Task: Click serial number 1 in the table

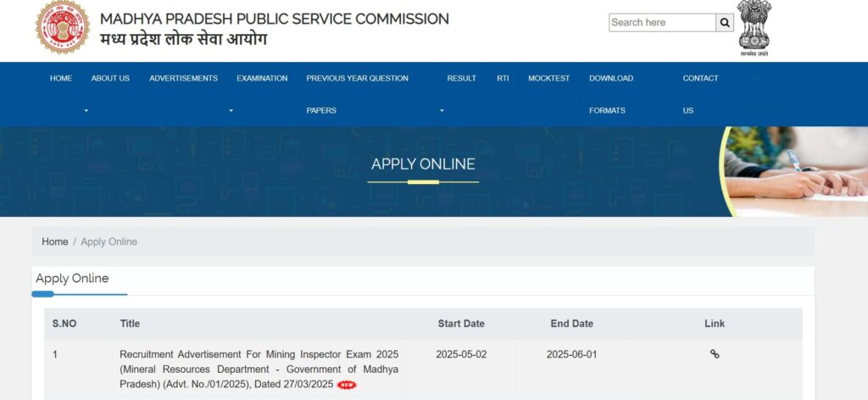Action: pos(55,354)
